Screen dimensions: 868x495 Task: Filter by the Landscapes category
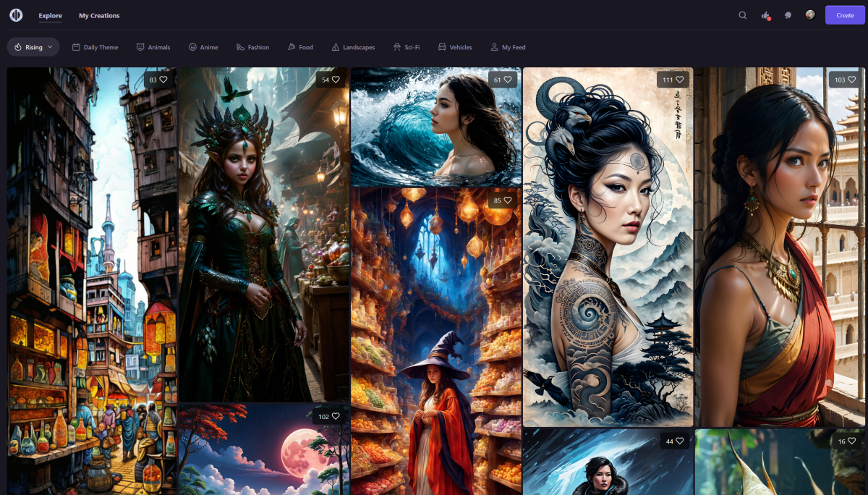click(x=353, y=47)
